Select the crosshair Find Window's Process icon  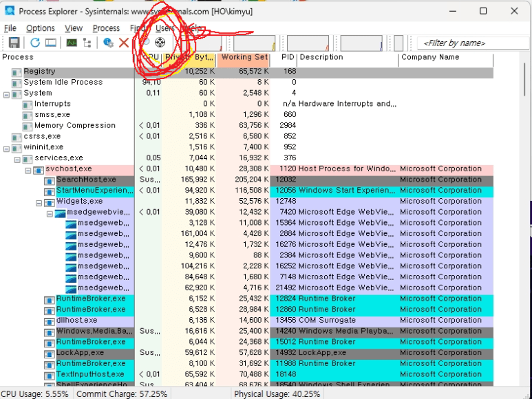(x=160, y=43)
